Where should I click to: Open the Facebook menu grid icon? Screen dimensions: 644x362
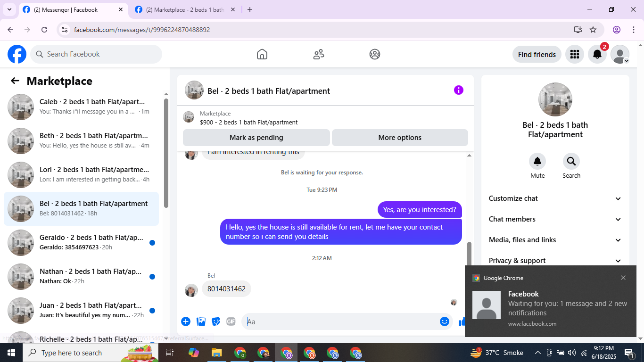[574, 54]
